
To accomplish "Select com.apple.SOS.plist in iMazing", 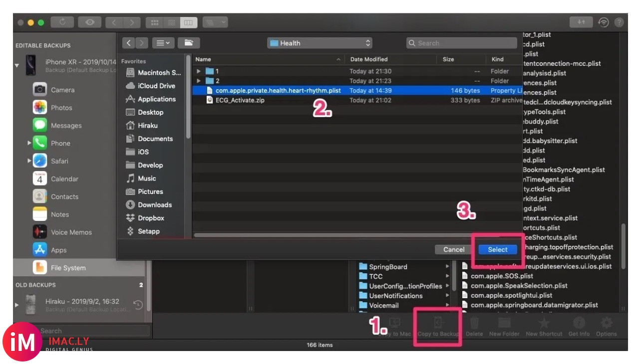I will (502, 276).
